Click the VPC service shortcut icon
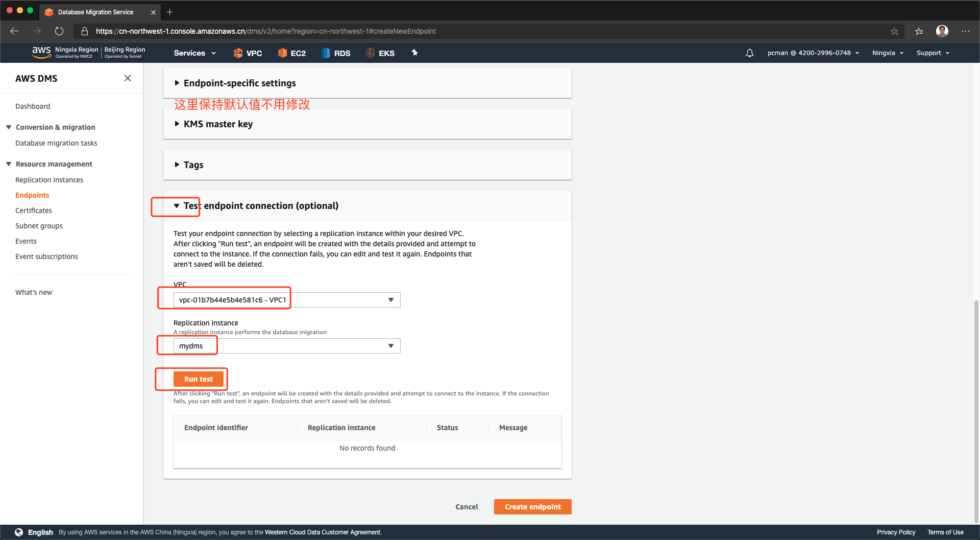This screenshot has height=540, width=980. point(238,53)
